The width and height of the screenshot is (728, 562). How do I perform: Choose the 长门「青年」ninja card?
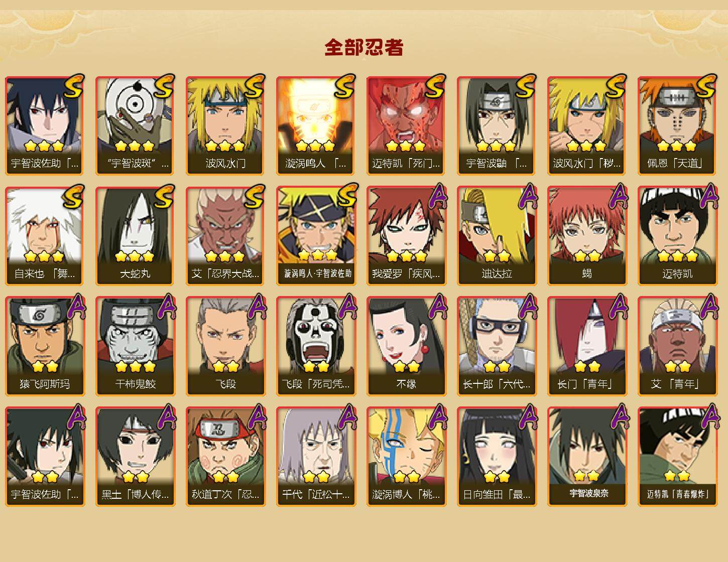tap(586, 346)
